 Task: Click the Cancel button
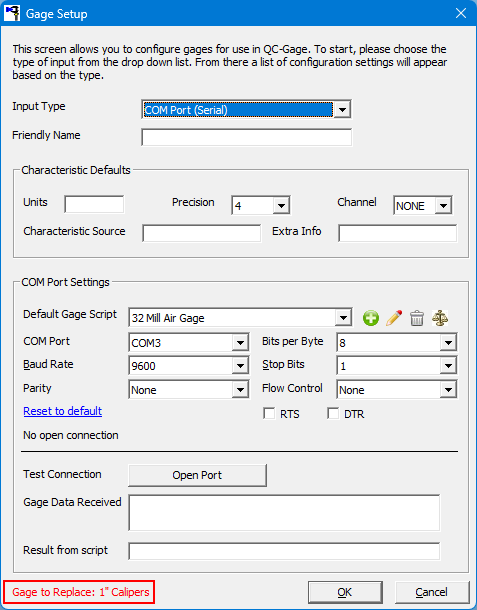pos(432,592)
